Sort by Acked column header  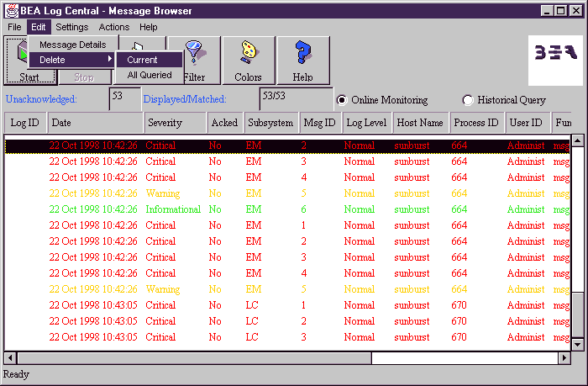click(x=224, y=123)
